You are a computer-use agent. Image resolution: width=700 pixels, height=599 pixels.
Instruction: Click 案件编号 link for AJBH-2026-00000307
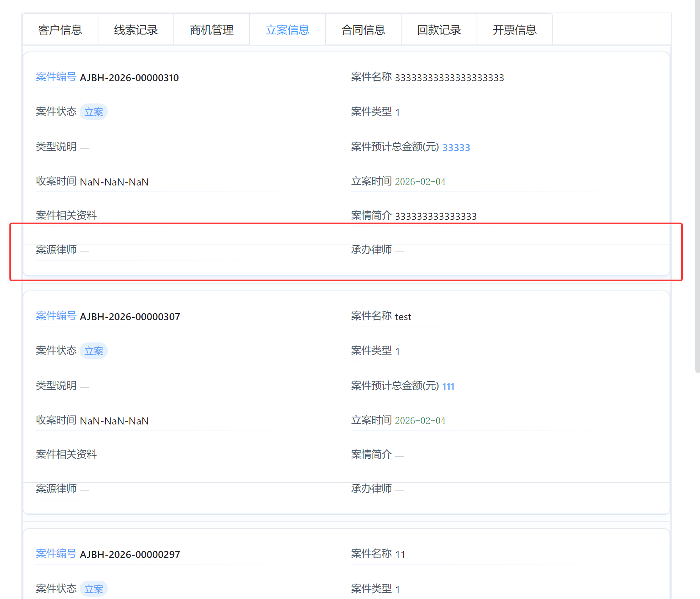(x=56, y=316)
